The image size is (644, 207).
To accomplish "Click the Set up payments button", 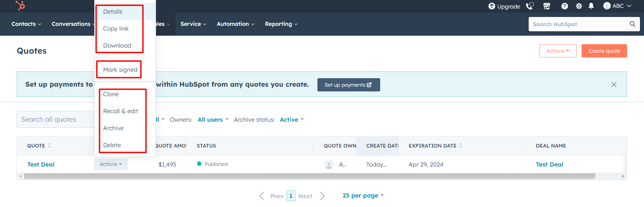I will [349, 85].
